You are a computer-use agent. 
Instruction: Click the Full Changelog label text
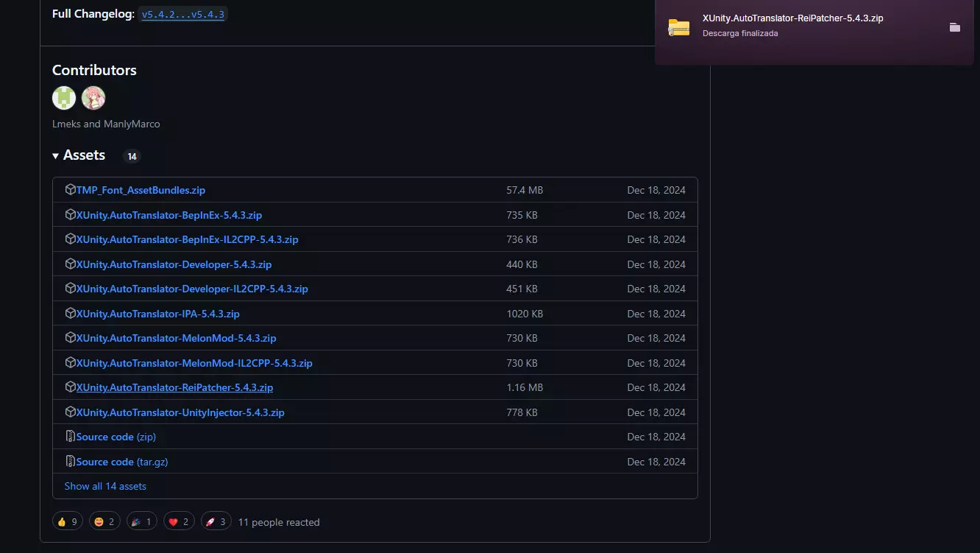[93, 14]
